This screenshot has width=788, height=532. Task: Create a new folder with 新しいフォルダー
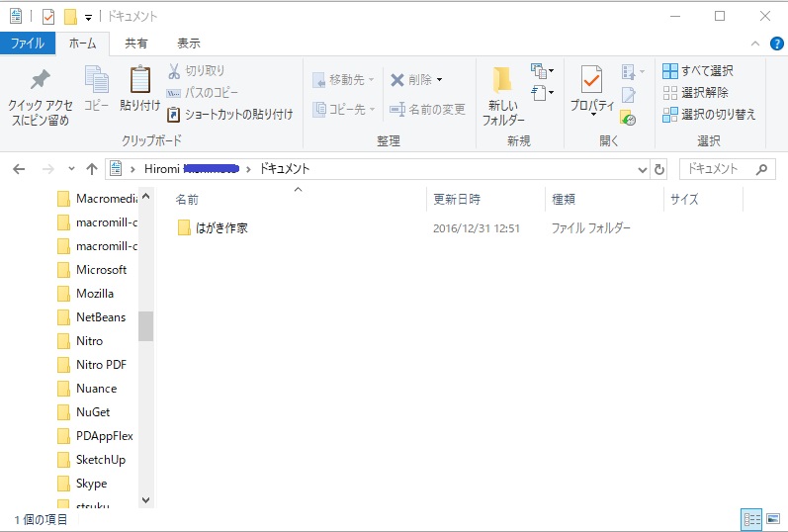pyautogui.click(x=502, y=96)
